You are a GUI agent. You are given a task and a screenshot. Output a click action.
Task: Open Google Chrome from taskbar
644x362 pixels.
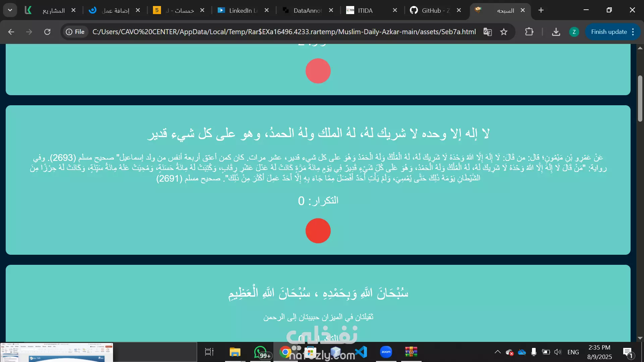[x=285, y=352]
